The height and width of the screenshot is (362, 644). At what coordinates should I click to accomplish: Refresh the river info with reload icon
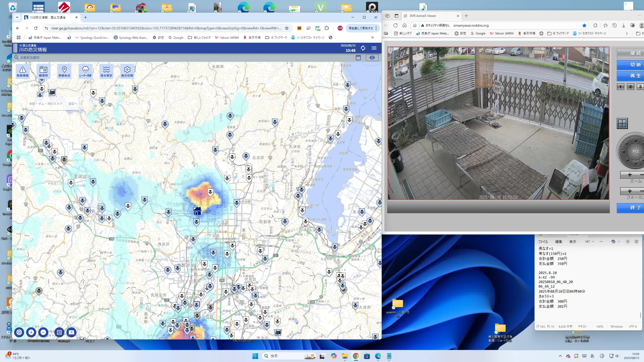[363, 48]
